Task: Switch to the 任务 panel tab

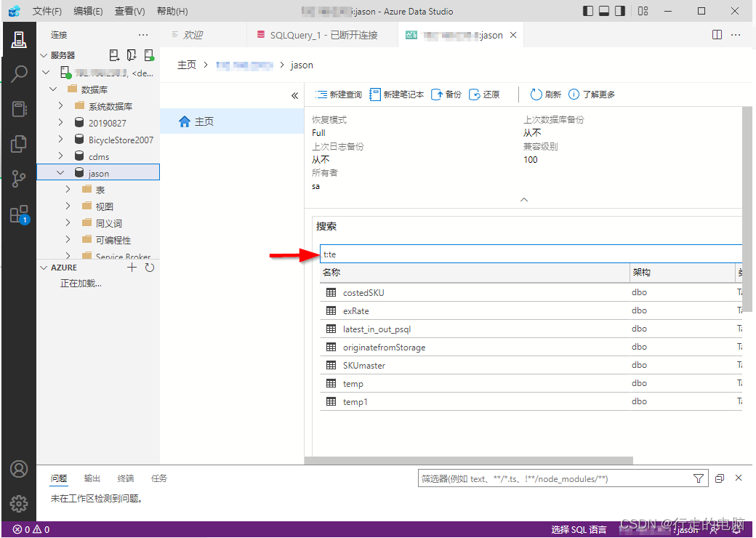Action: pyautogui.click(x=158, y=478)
